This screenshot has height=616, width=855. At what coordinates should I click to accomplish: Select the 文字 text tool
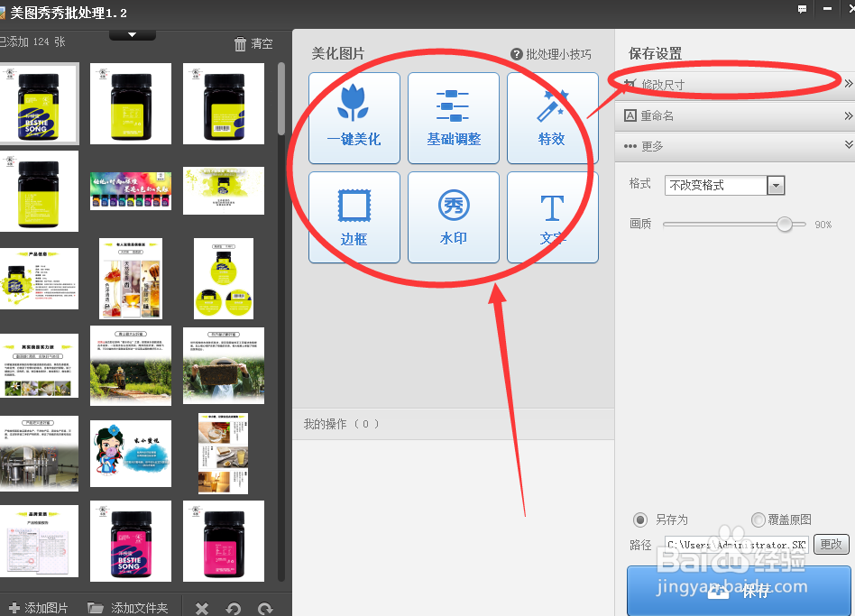552,217
